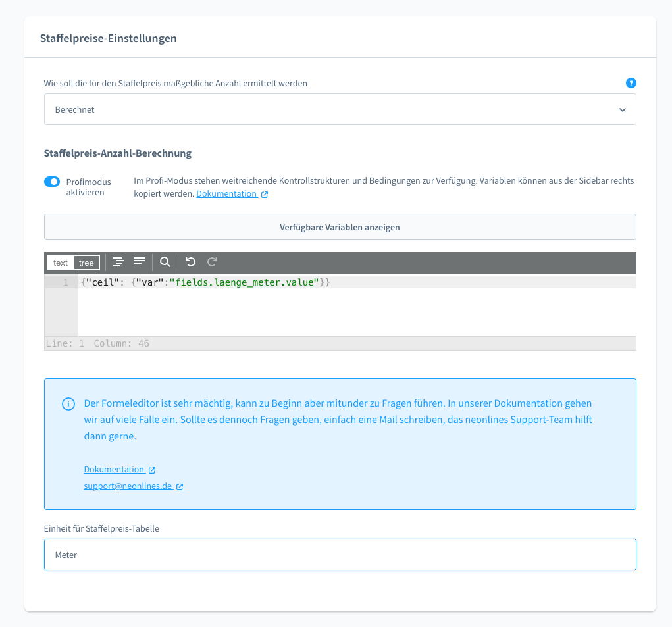Viewport: 672px width, 627px height.
Task: Open the Dokumentation link beside the Profimodus description
Action: (x=226, y=194)
